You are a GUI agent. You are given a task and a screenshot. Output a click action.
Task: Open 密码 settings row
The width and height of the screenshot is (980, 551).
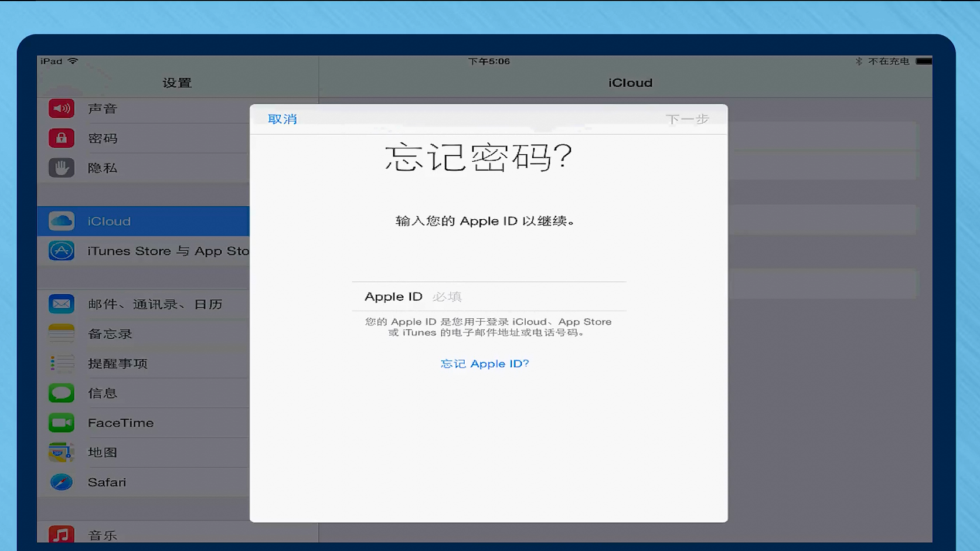pyautogui.click(x=144, y=138)
